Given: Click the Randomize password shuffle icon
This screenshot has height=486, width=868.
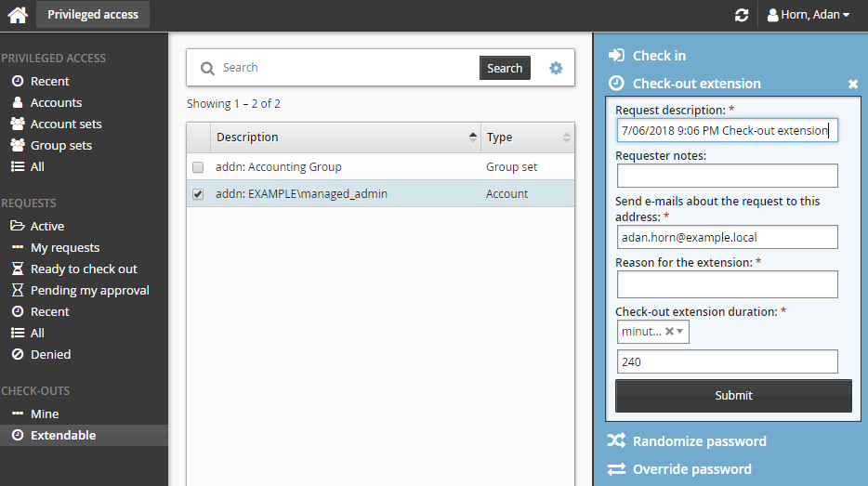Looking at the screenshot, I should [x=615, y=440].
